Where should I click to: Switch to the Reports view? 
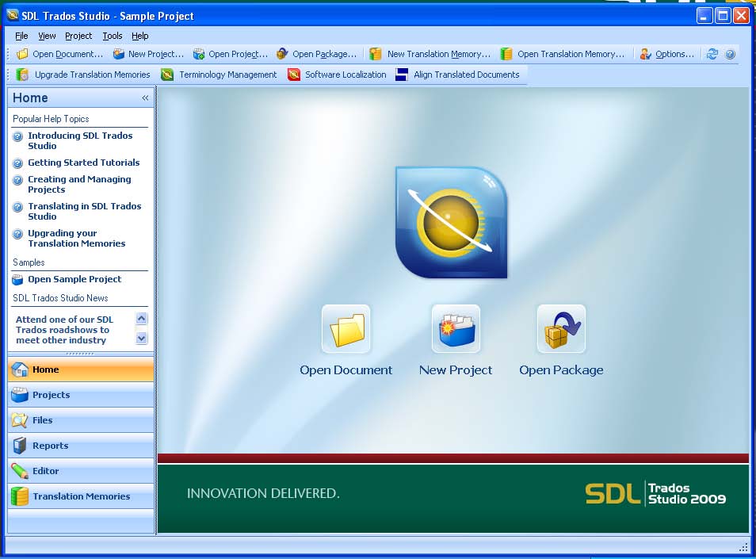coord(81,446)
